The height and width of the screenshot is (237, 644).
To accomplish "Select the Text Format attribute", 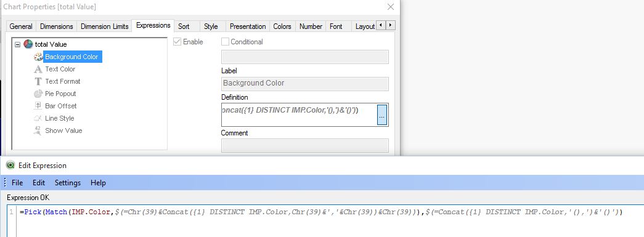I will click(62, 81).
